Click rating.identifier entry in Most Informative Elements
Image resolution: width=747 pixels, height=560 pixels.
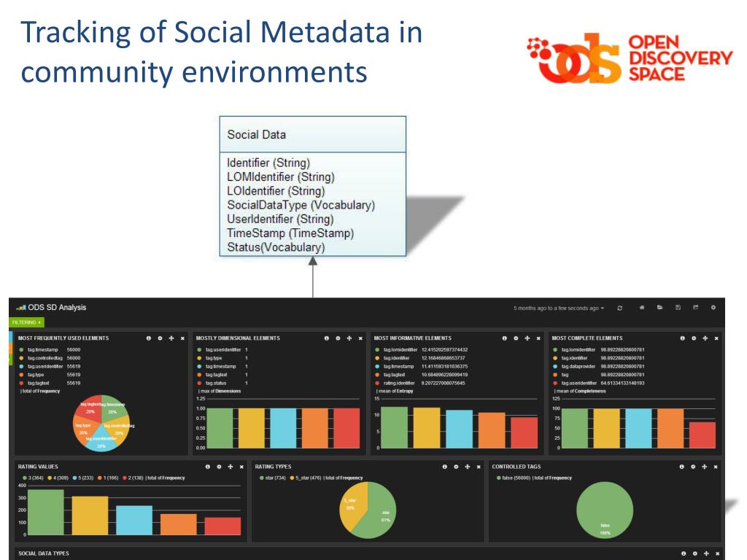(419, 384)
